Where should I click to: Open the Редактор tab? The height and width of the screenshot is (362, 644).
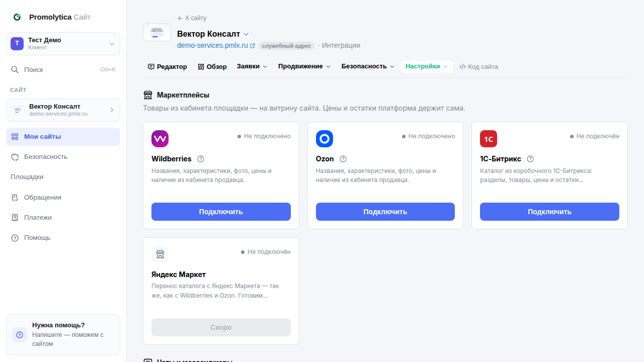pos(167,67)
